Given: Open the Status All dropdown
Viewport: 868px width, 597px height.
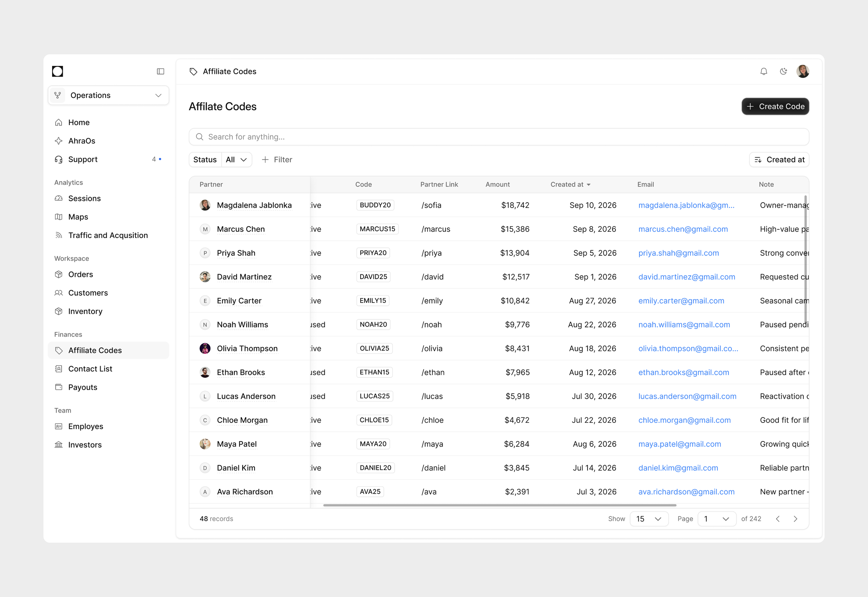Looking at the screenshot, I should [x=236, y=160].
